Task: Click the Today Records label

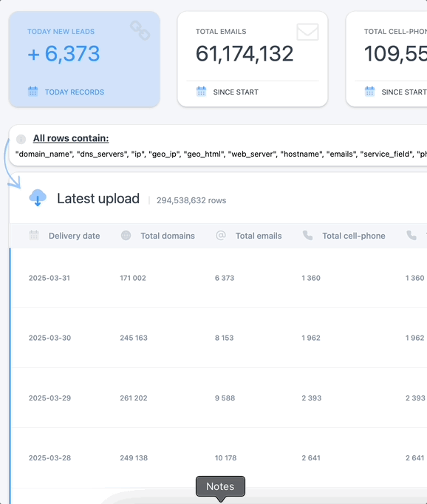Action: (x=75, y=92)
